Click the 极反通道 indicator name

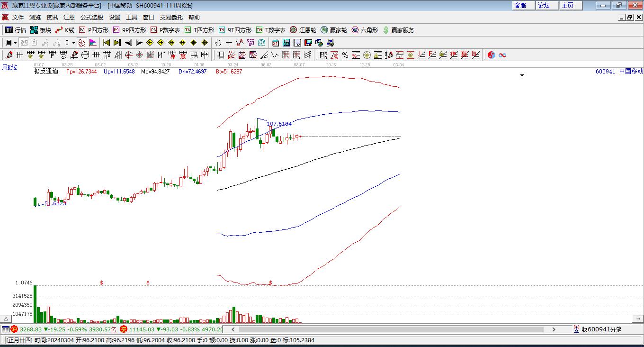(46, 72)
